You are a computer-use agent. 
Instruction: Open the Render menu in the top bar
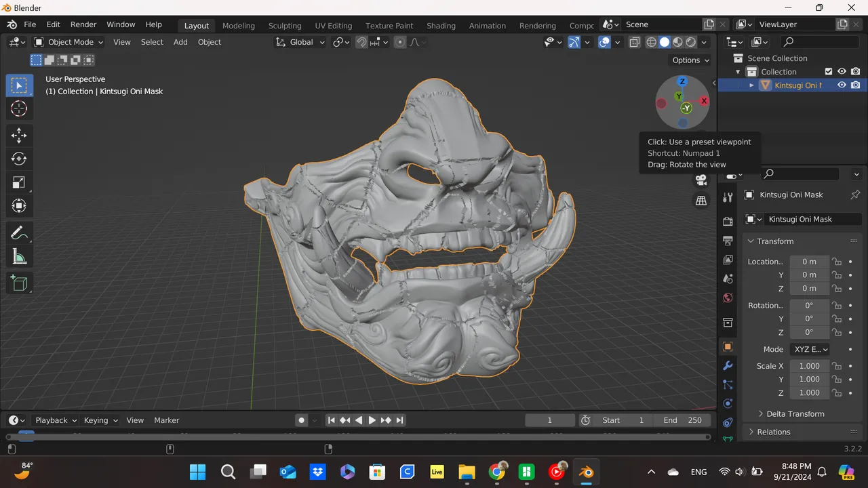83,24
